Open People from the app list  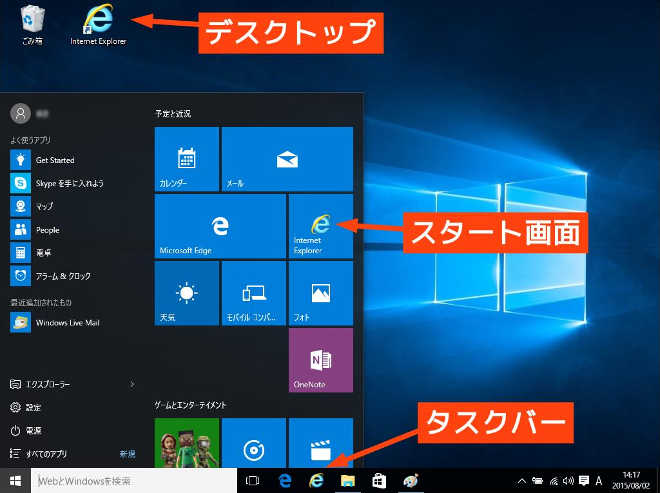[47, 229]
